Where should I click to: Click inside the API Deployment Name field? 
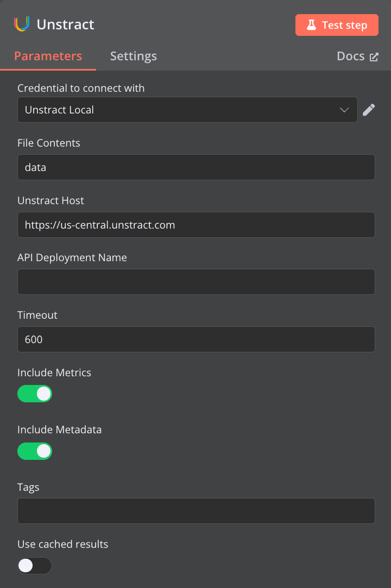coord(195,282)
